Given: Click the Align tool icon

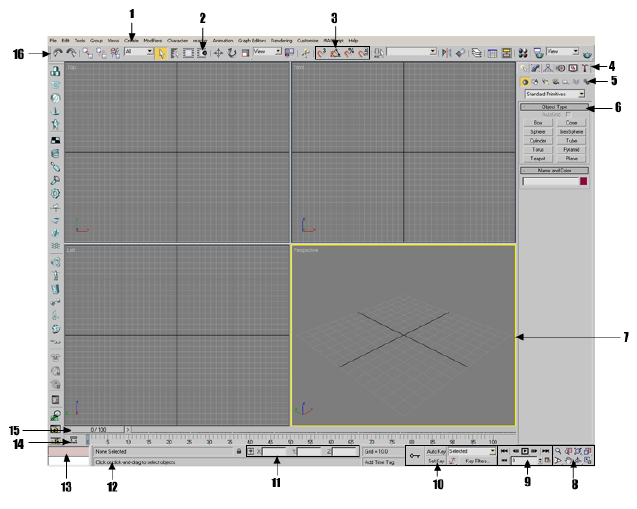Looking at the screenshot, I should pos(460,53).
